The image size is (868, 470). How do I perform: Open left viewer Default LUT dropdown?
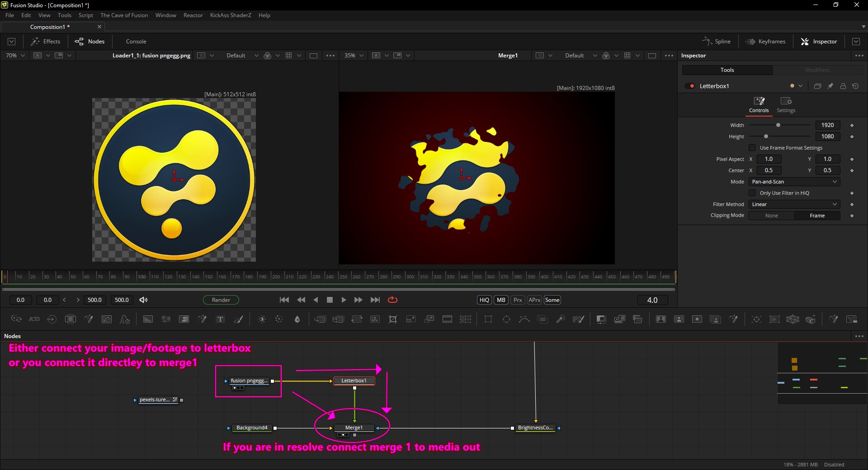[242, 56]
